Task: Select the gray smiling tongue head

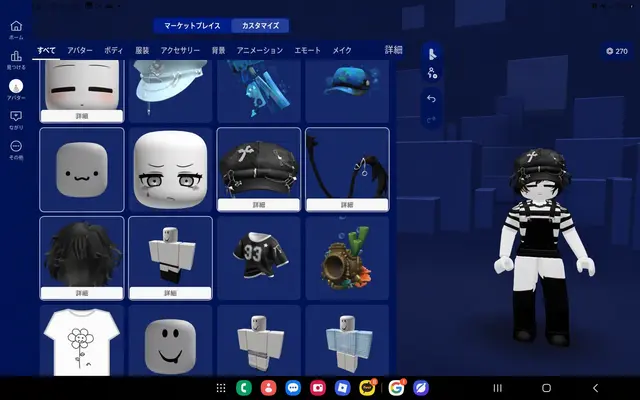Action: pyautogui.click(x=170, y=340)
